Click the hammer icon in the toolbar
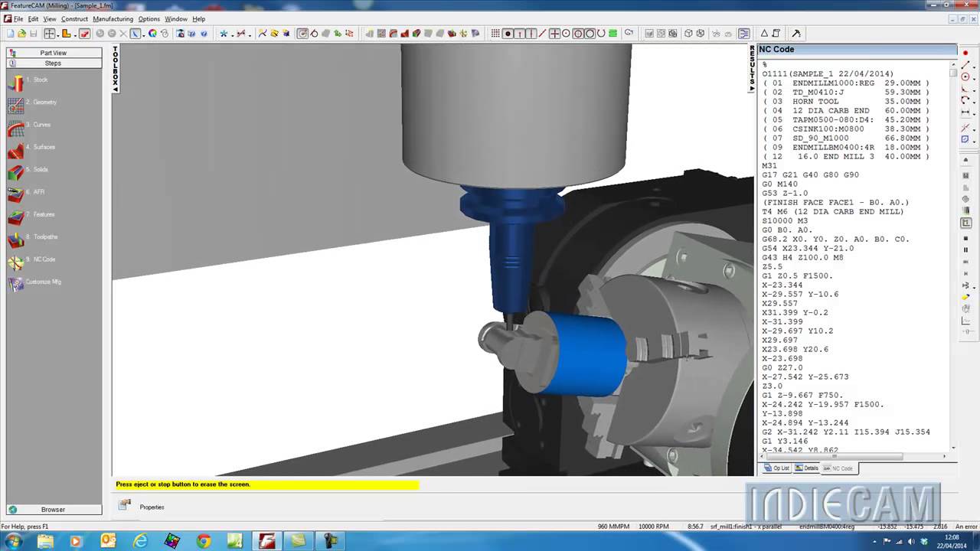The height and width of the screenshot is (551, 980). click(796, 34)
